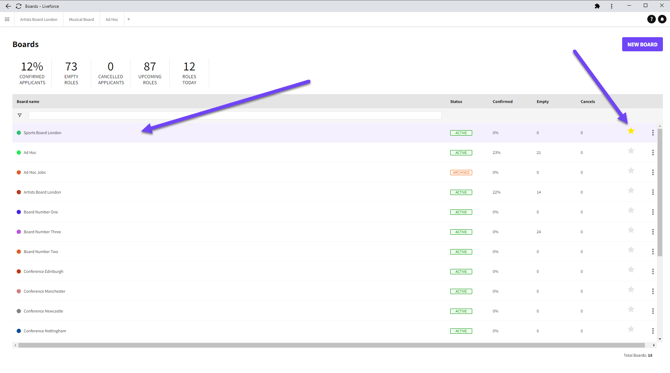Viewport: 670px width, 373px height.
Task: Star the Artists Board London row
Action: [x=631, y=191]
